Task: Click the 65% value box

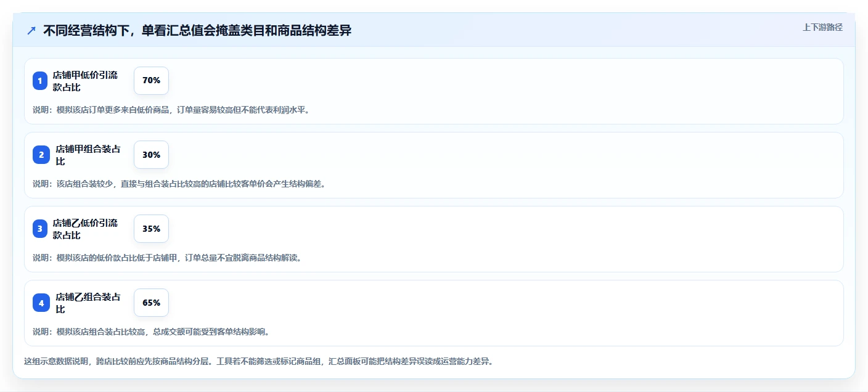Action: coord(151,303)
